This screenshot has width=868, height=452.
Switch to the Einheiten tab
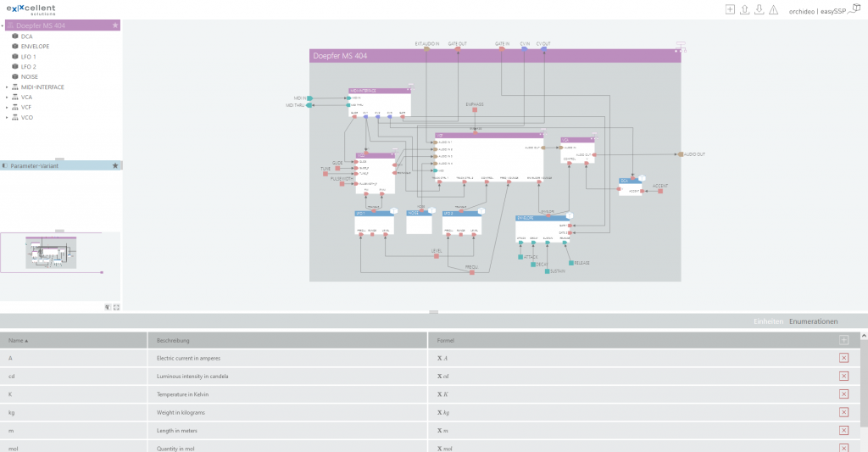[x=768, y=321]
